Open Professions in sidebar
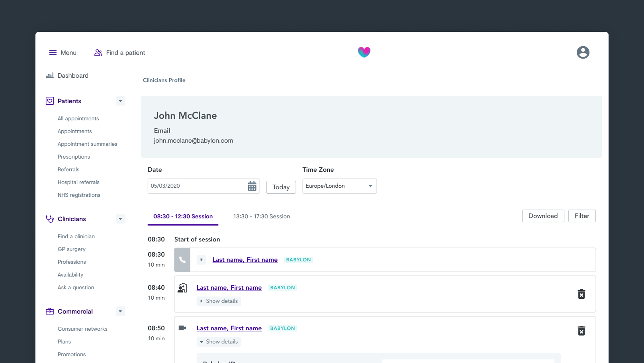 72,262
